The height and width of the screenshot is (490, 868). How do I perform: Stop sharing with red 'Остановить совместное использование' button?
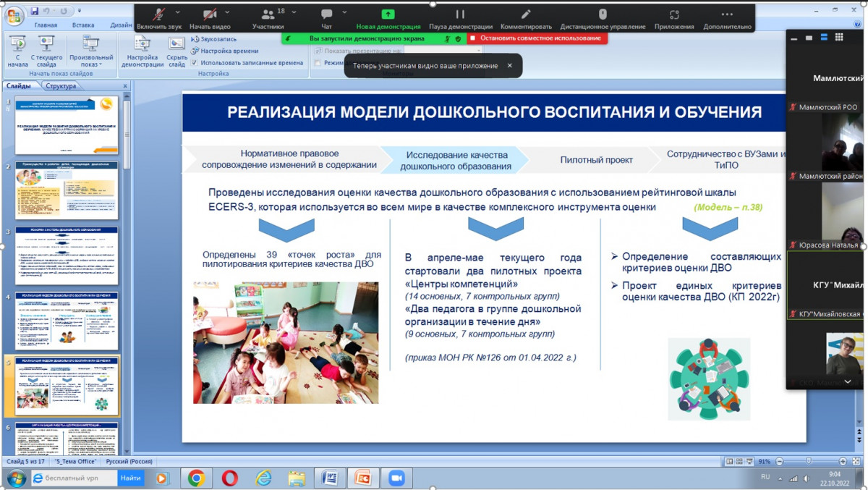click(536, 38)
